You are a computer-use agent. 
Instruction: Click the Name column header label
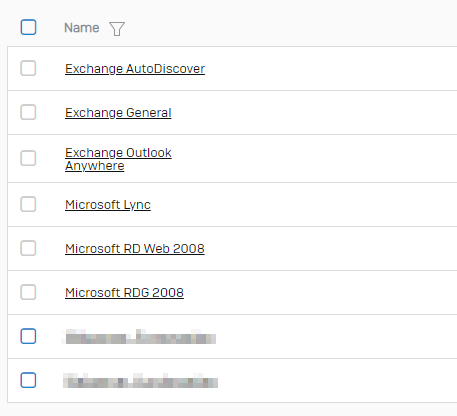coord(82,28)
